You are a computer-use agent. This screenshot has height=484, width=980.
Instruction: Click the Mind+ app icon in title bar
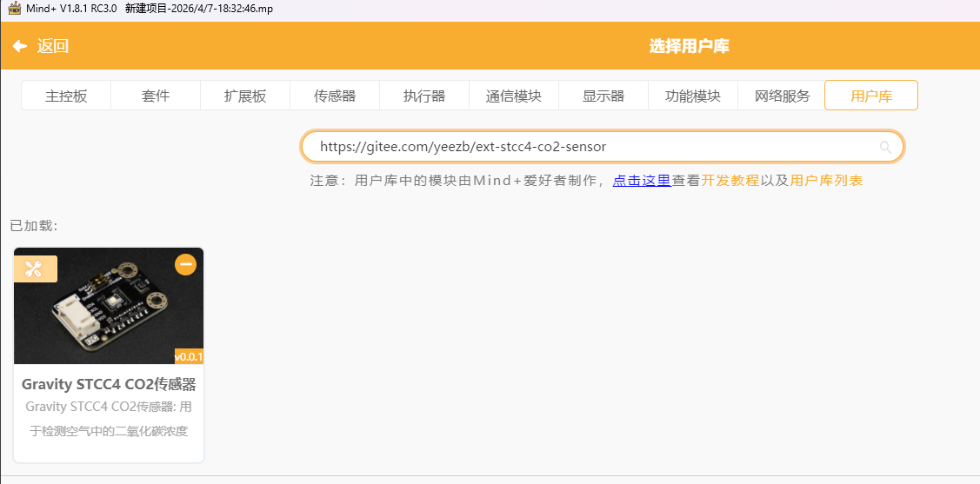click(x=14, y=8)
